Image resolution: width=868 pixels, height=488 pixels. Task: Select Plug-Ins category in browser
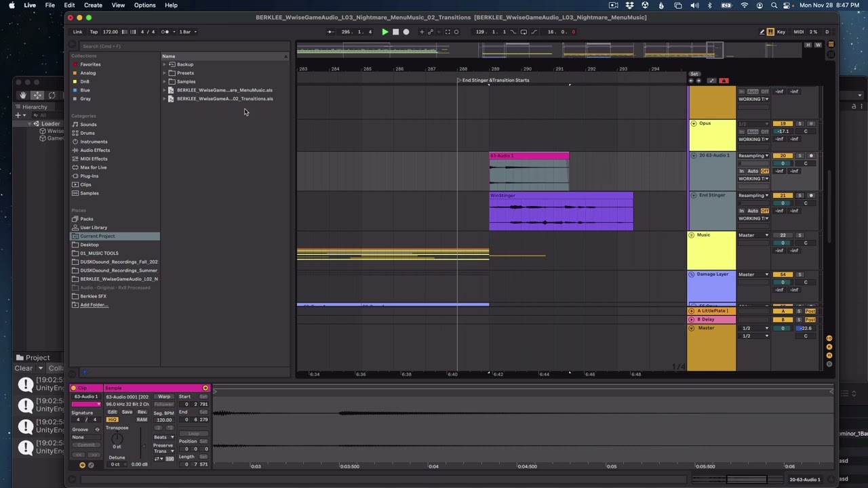[90, 176]
